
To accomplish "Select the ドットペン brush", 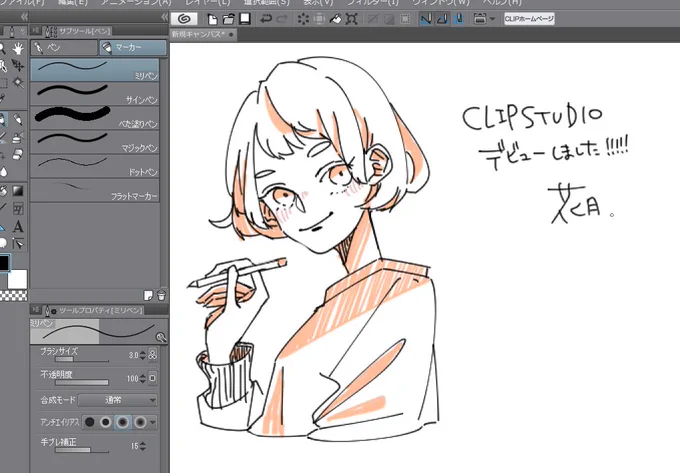I will click(x=95, y=166).
